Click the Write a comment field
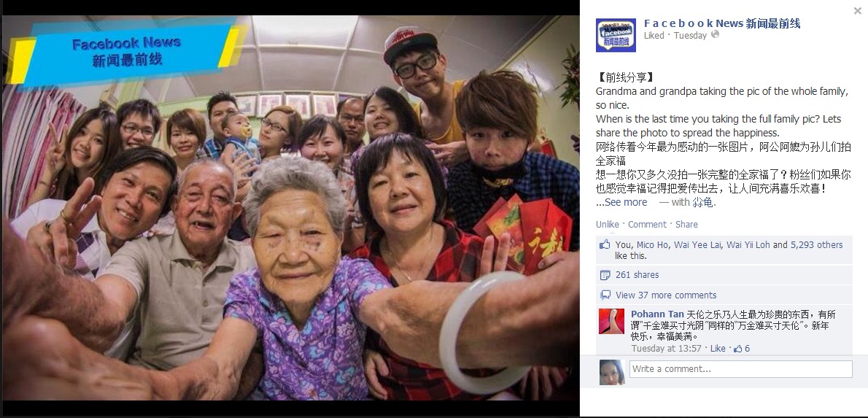Viewport: 868px width, 418px height. coord(740,368)
